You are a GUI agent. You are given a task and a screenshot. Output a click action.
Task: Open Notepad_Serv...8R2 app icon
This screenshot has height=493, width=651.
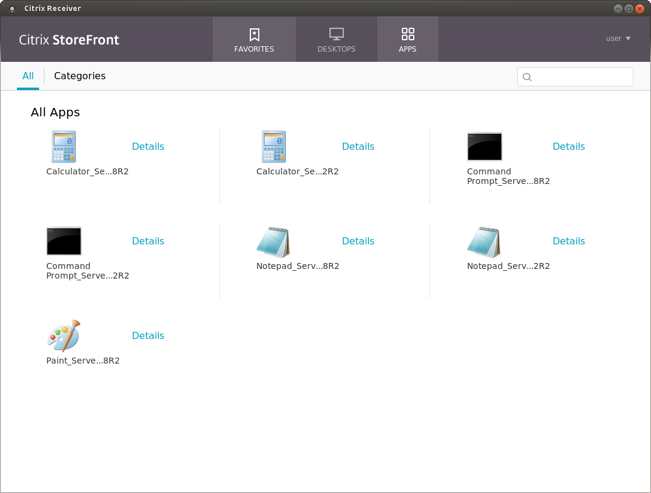tap(274, 242)
